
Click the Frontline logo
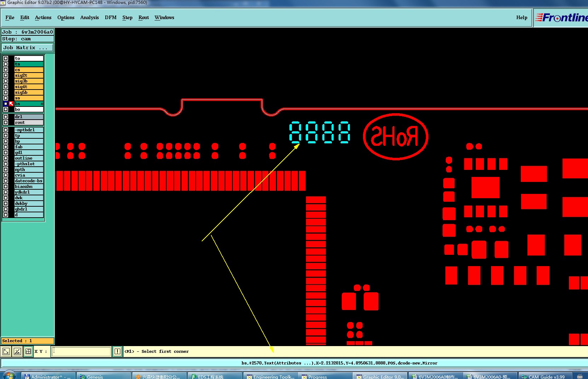click(x=561, y=17)
